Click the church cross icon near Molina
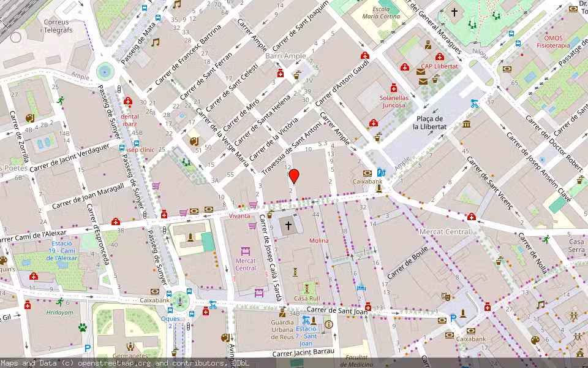Viewport: 588px width, 368px height. 288,224
